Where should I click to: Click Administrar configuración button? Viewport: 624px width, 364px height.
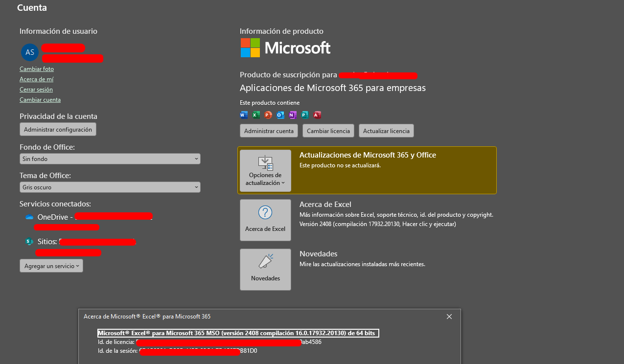[58, 129]
